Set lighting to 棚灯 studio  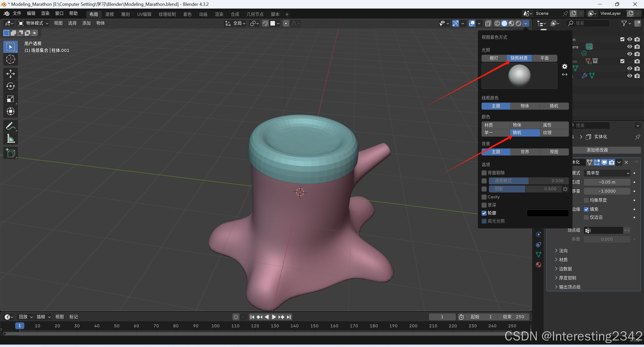(x=494, y=58)
